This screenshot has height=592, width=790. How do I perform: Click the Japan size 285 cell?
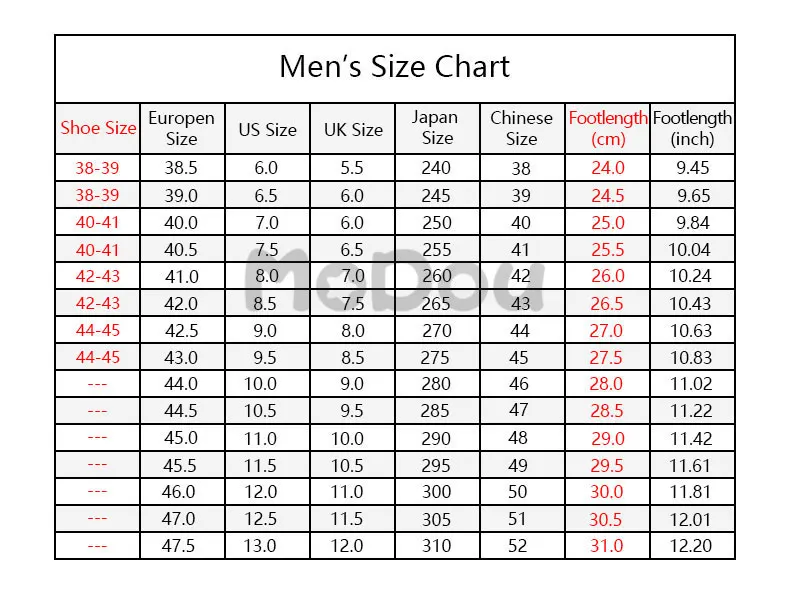(x=435, y=411)
